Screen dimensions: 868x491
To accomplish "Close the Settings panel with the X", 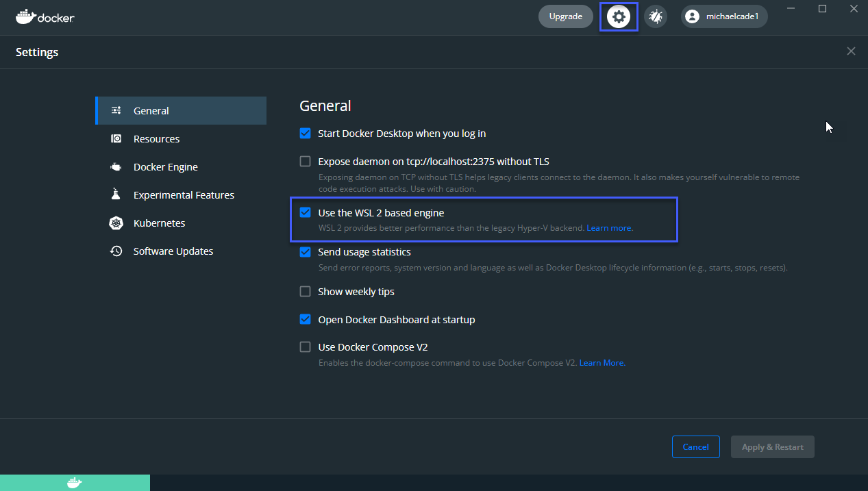I will tap(851, 51).
